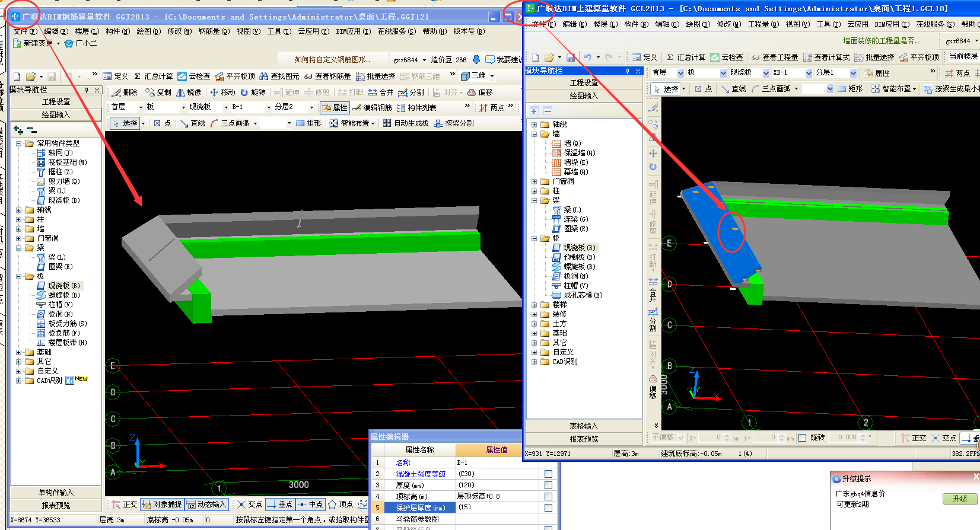The width and height of the screenshot is (980, 530).
Task: Click 工程设置 button in GGJ2013 navigator
Action: 56,102
